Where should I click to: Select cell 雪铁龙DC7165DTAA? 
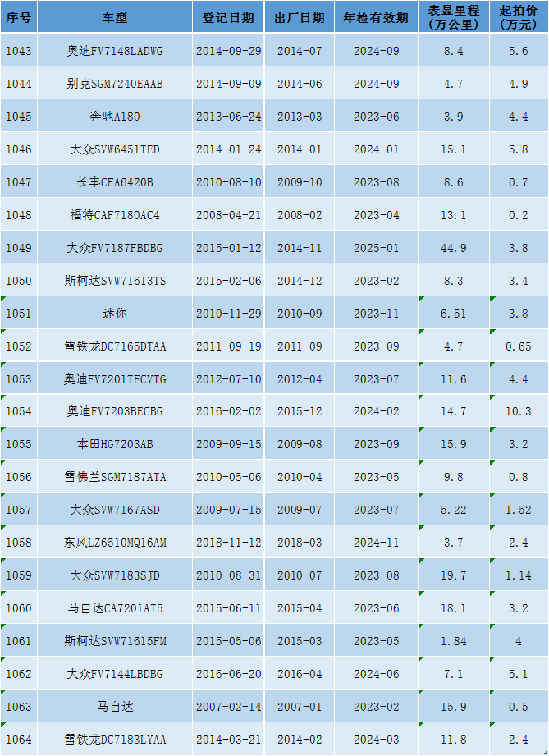coord(115,346)
